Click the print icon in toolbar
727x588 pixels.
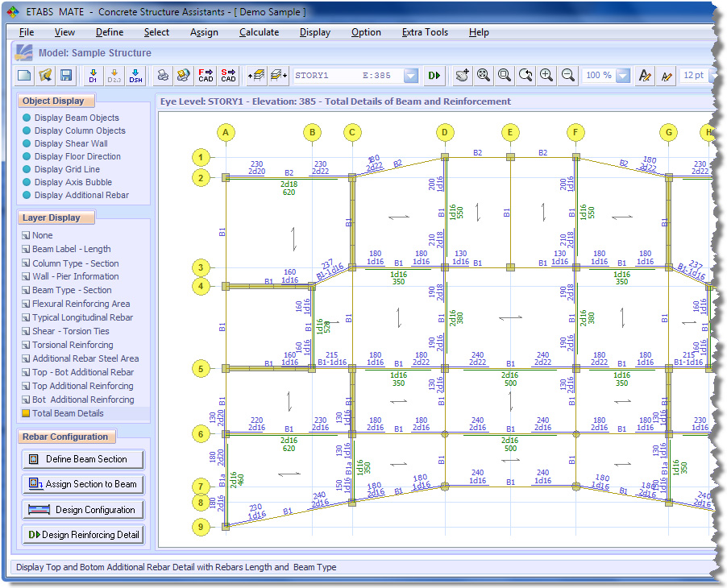(x=163, y=76)
